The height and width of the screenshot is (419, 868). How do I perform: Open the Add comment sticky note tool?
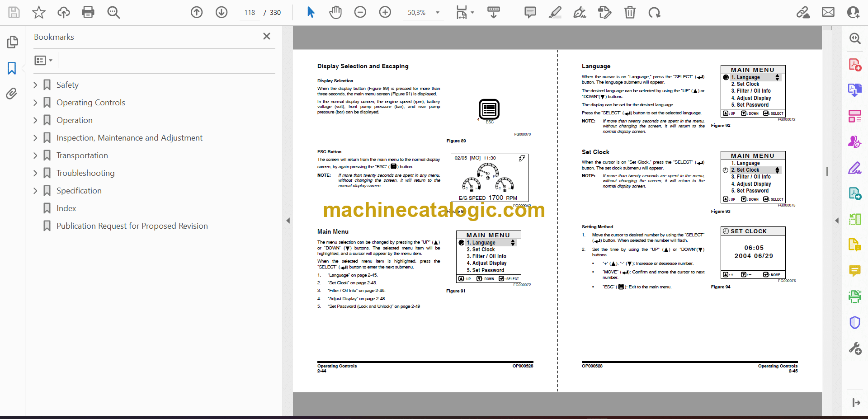[x=530, y=12]
